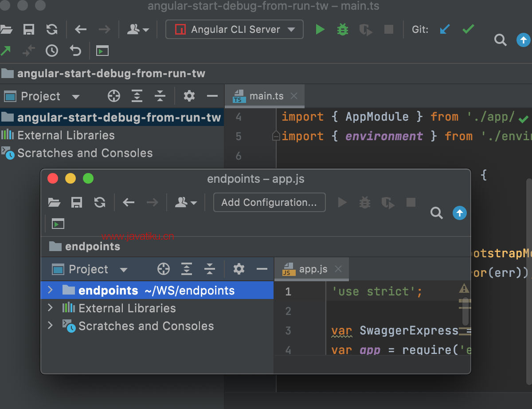Navigate back arrow in endpoints window
The width and height of the screenshot is (532, 409).
pos(129,203)
